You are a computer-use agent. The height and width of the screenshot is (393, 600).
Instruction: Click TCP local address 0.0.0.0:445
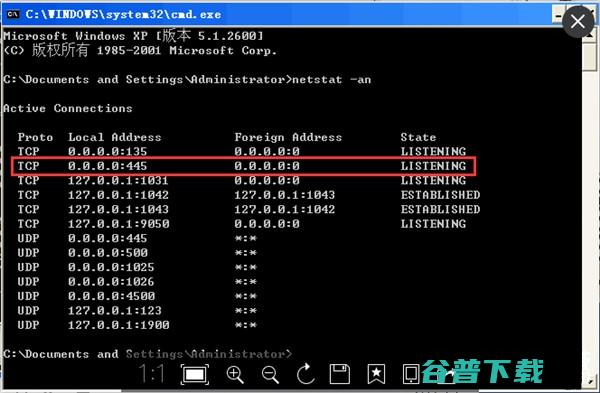(x=108, y=166)
